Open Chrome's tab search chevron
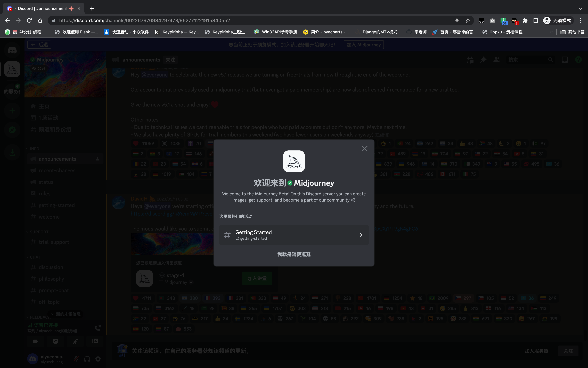Screen dimensions: 588x368 click(581, 9)
